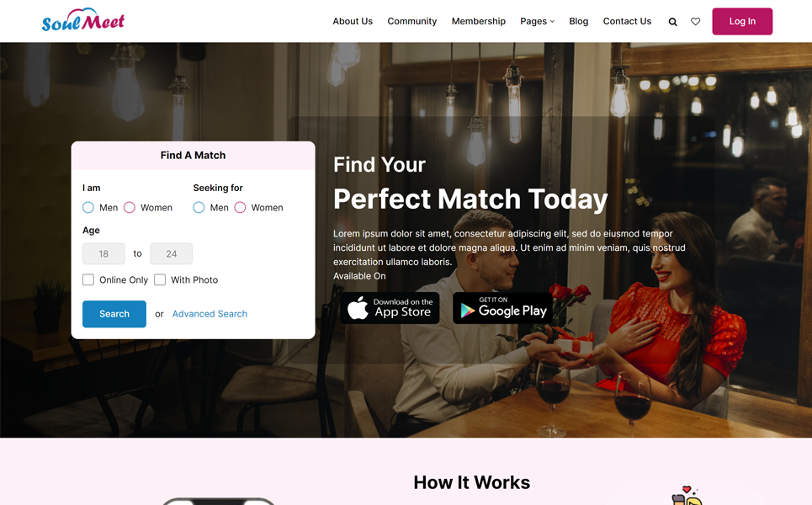Open the Membership menu item
The image size is (812, 505).
click(479, 21)
